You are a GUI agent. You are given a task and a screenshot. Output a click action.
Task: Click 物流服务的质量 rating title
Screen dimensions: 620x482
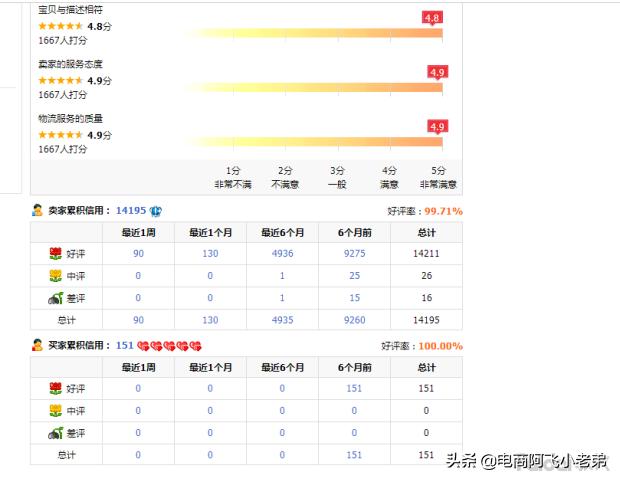70,118
